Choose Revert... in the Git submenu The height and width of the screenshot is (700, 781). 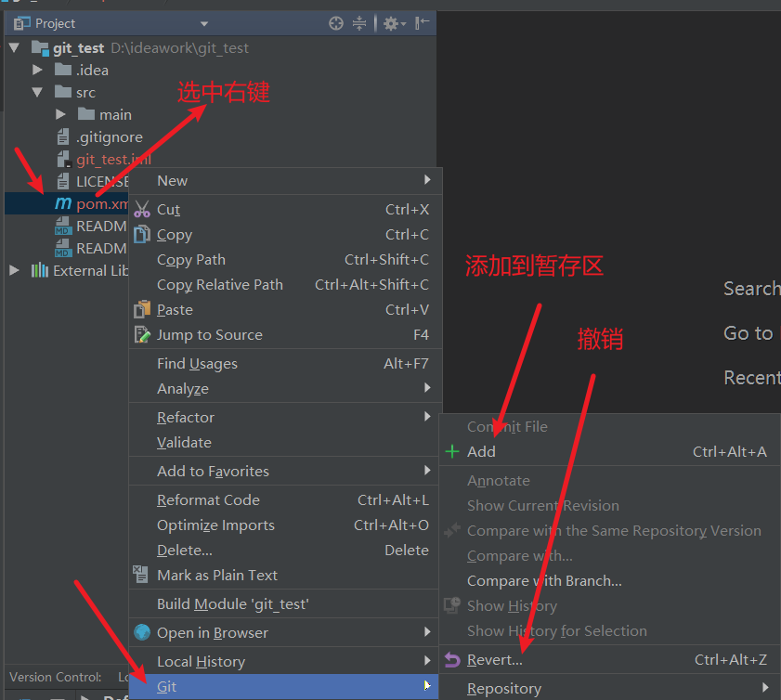click(609, 660)
